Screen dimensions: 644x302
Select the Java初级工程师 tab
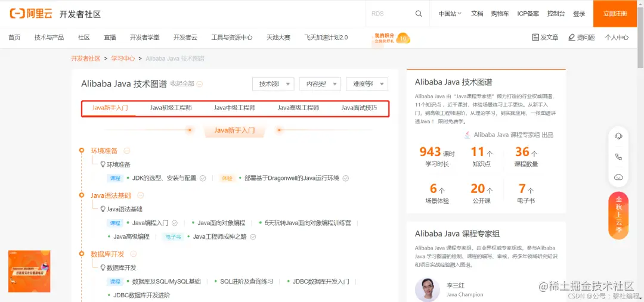(171, 108)
